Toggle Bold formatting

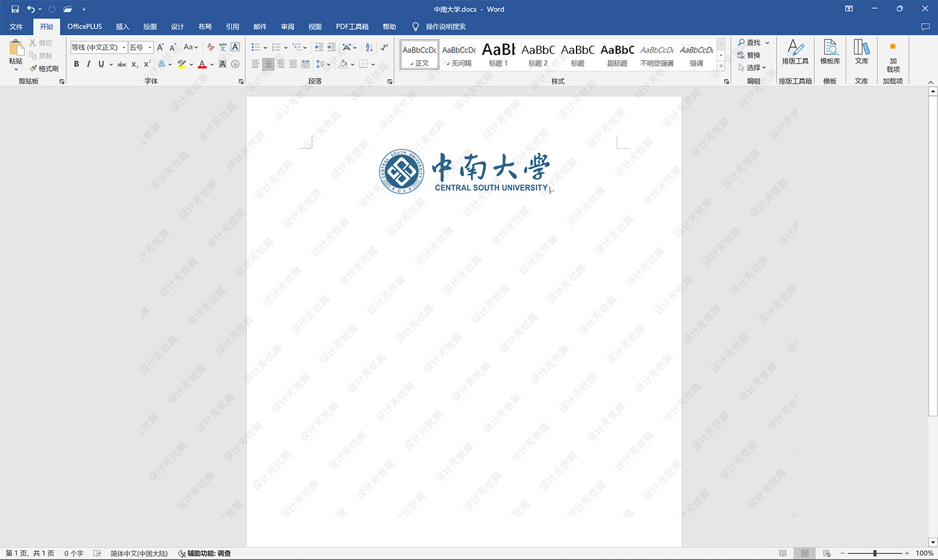[76, 64]
